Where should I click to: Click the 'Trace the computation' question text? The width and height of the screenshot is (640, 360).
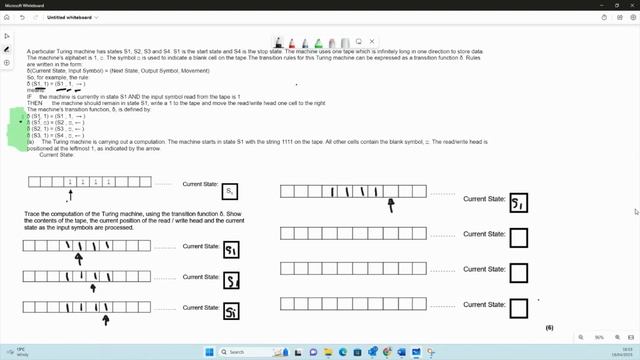[x=134, y=220]
